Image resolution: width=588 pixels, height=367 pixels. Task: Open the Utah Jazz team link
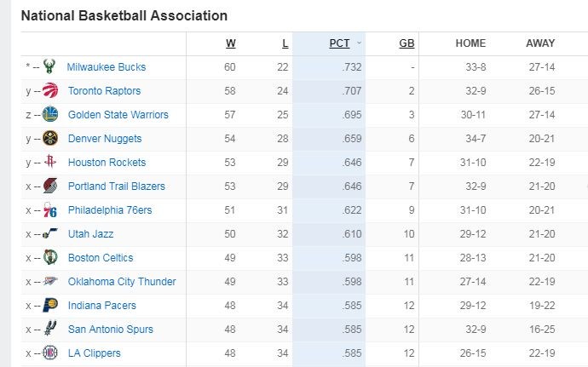[90, 234]
